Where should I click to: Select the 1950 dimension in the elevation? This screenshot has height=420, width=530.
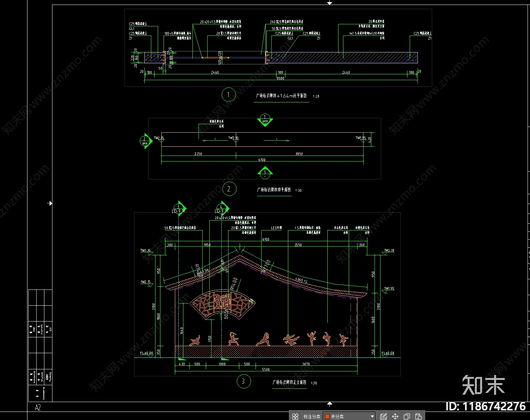[207, 245]
